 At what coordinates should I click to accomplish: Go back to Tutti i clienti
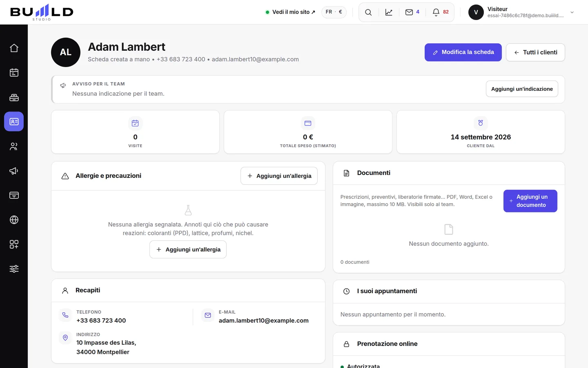[535, 52]
